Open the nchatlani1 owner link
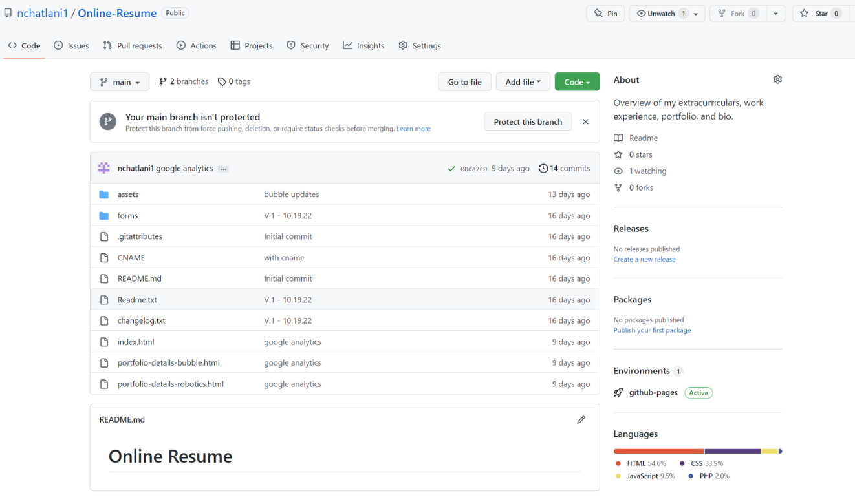Image resolution: width=855 pixels, height=504 pixels. (x=42, y=13)
